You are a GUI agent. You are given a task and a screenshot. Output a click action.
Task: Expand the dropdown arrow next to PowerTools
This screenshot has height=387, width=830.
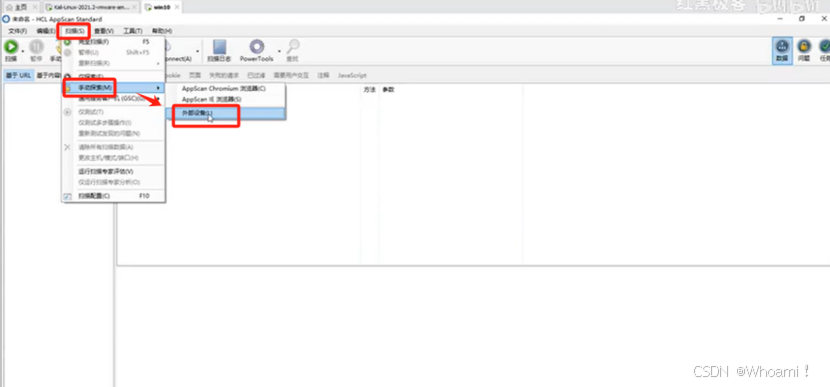click(x=279, y=51)
